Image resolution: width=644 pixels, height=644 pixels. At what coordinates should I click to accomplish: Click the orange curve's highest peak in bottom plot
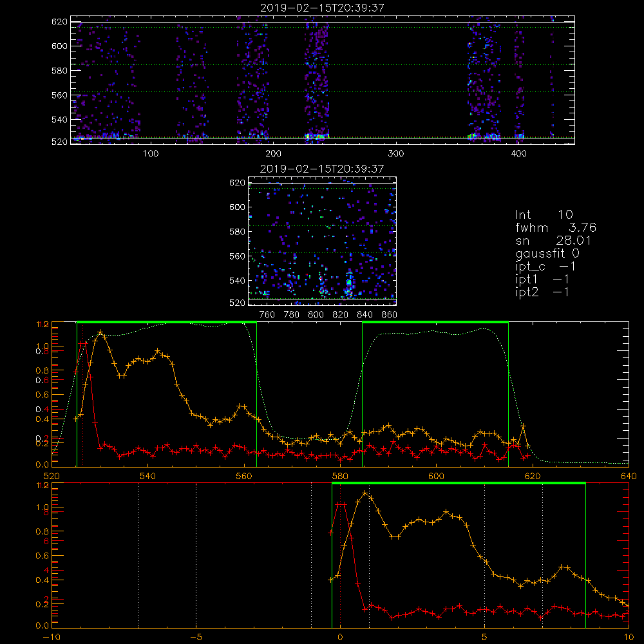point(365,493)
